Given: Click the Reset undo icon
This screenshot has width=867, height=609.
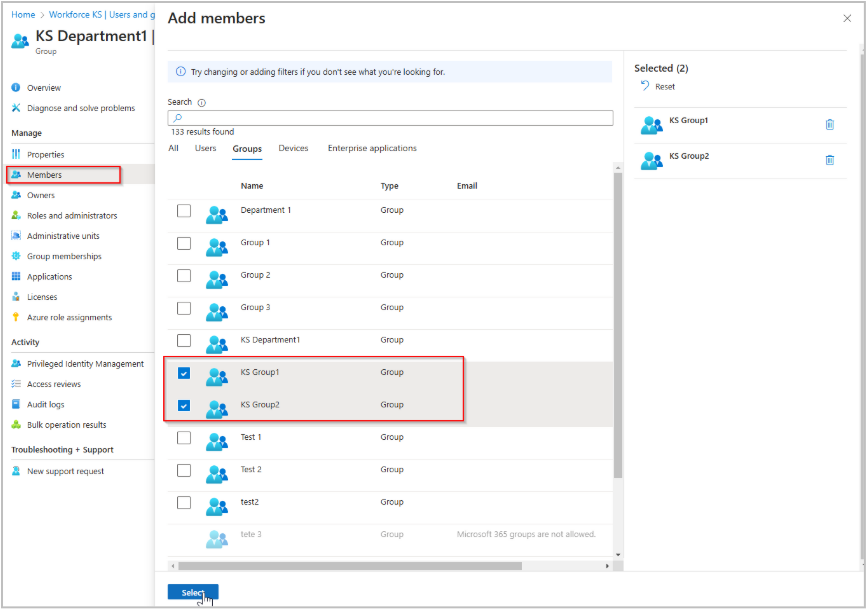Looking at the screenshot, I should coord(645,87).
